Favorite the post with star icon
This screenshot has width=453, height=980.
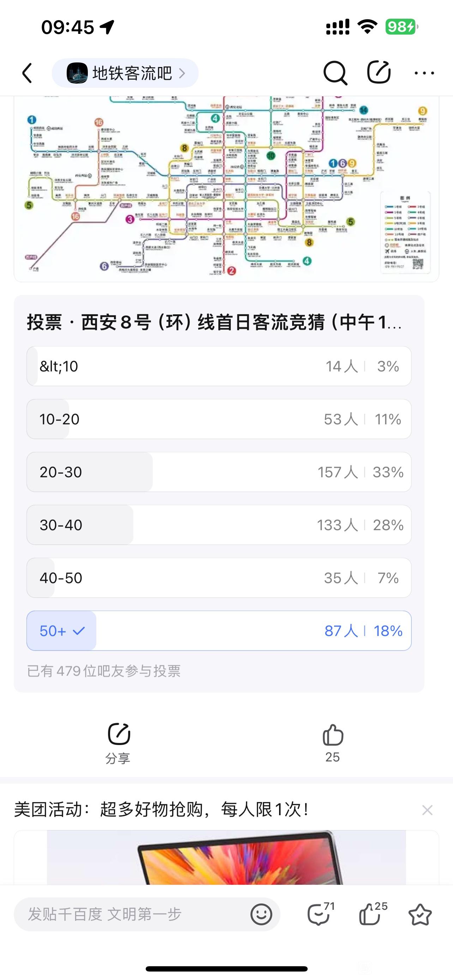(420, 914)
